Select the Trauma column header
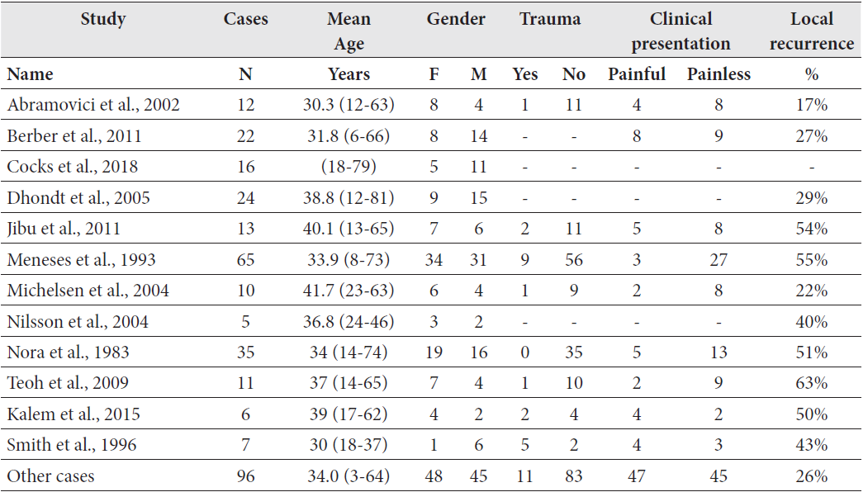 [x=549, y=19]
